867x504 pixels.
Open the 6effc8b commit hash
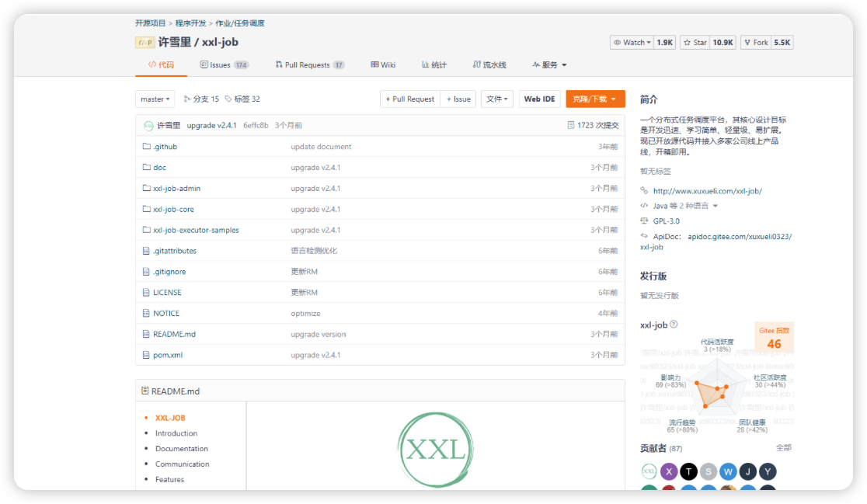[x=256, y=126]
